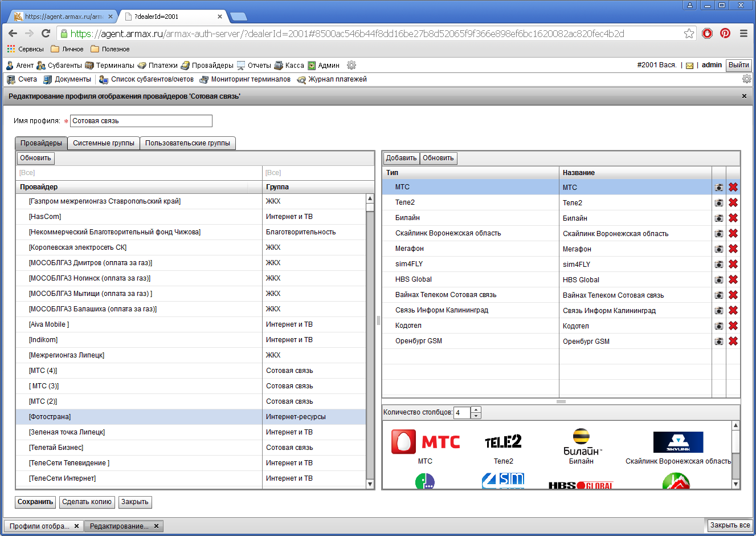Open the Агент menu
756x536 pixels.
(20, 65)
